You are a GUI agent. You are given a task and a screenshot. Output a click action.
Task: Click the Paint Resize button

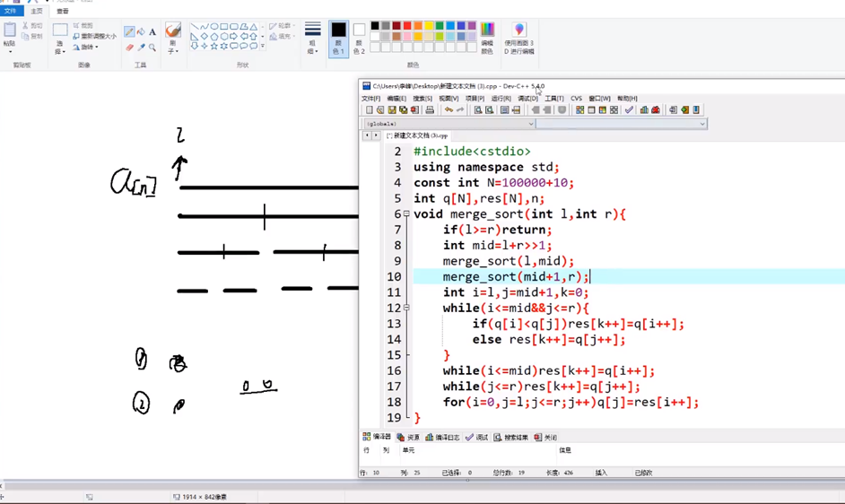pos(95,36)
